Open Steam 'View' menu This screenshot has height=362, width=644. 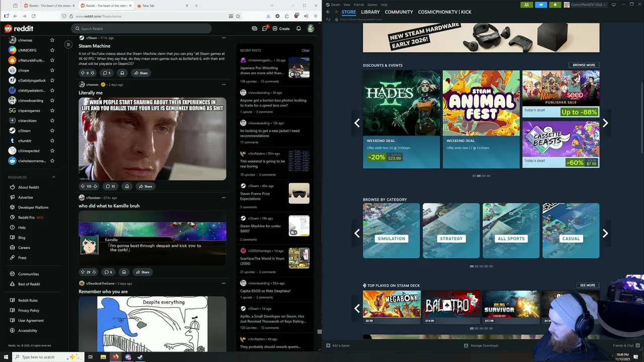347,5
